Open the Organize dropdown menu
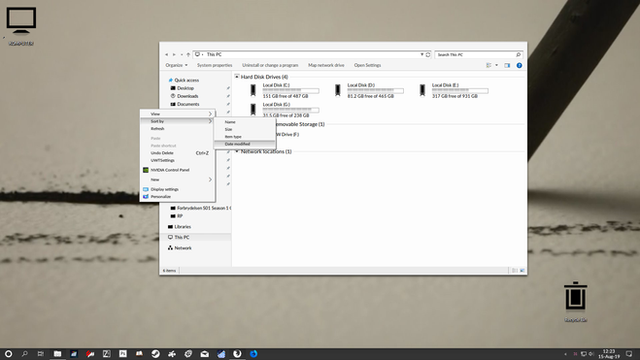The width and height of the screenshot is (640, 360). point(176,65)
